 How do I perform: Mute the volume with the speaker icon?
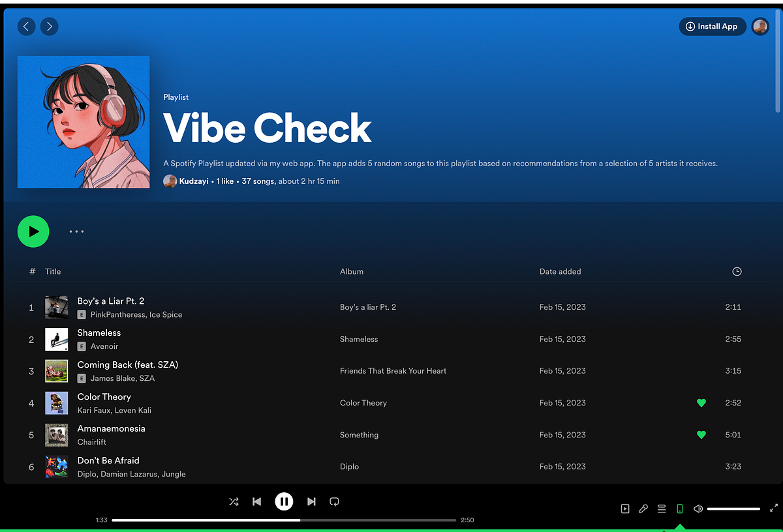pos(698,509)
